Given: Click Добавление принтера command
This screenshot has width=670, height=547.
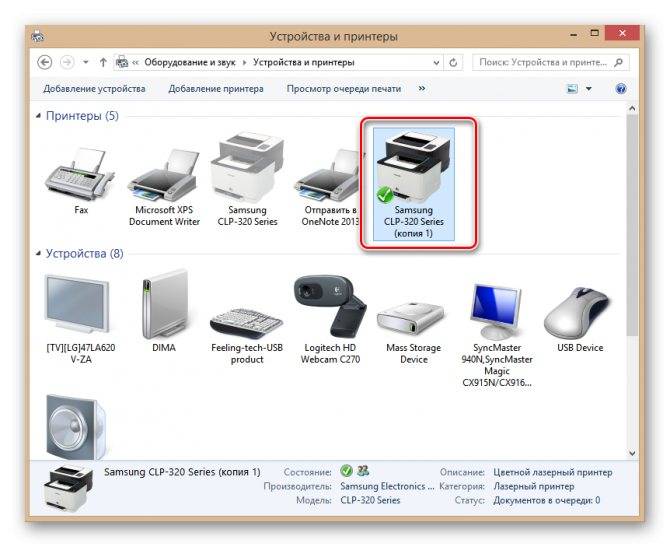Looking at the screenshot, I should [x=216, y=88].
